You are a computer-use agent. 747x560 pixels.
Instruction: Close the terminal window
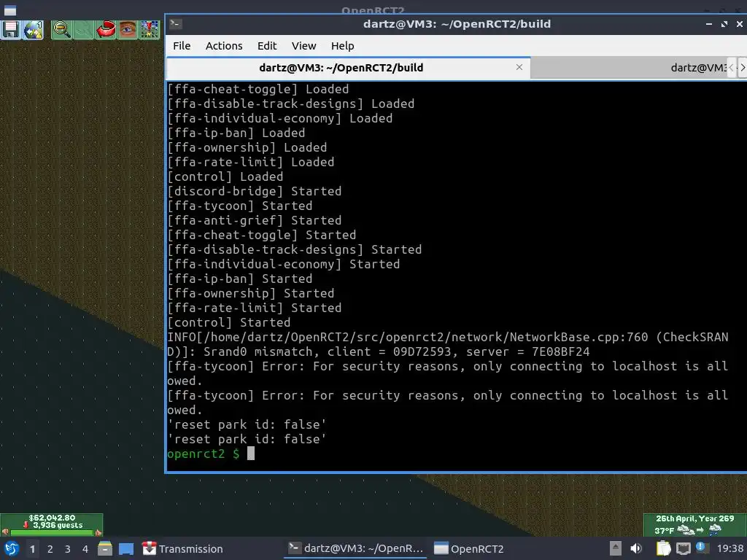tap(740, 24)
